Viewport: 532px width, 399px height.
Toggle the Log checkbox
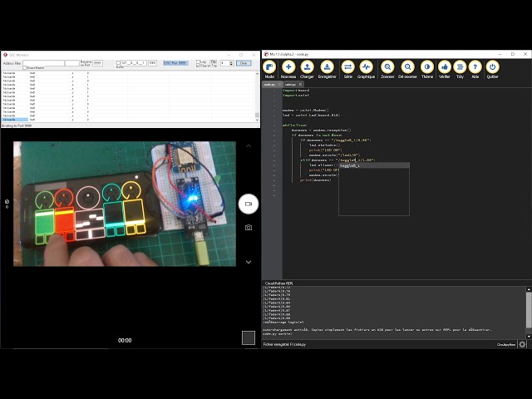tap(198, 62)
